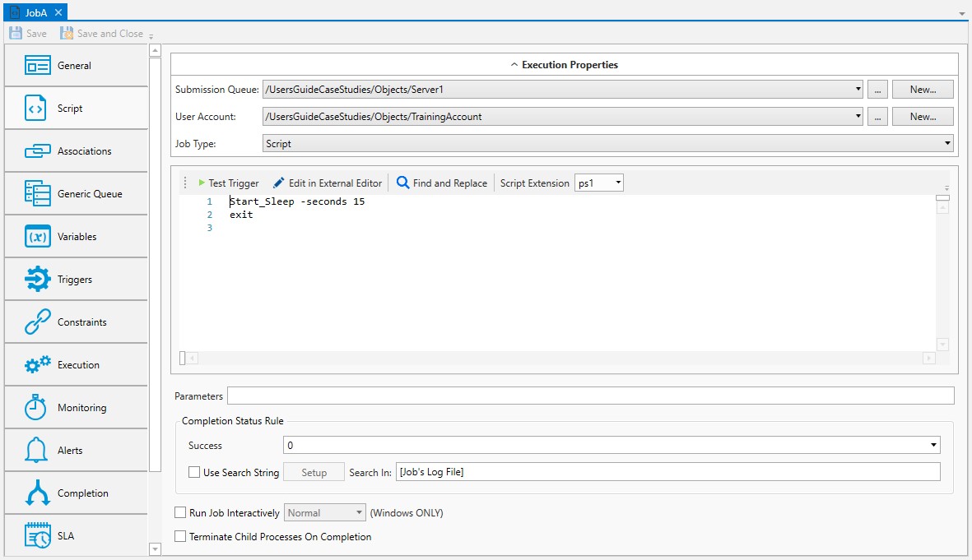Select the Constraints chain-link icon

38,322
